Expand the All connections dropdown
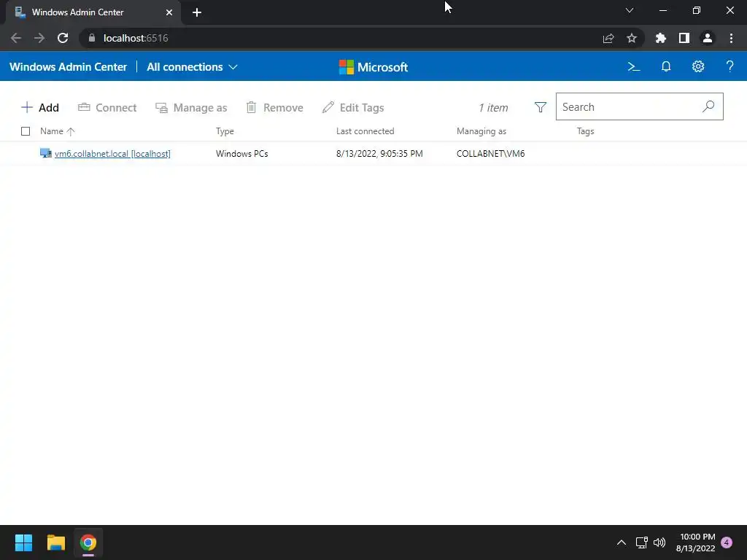Viewport: 747px width, 560px height. (192, 66)
